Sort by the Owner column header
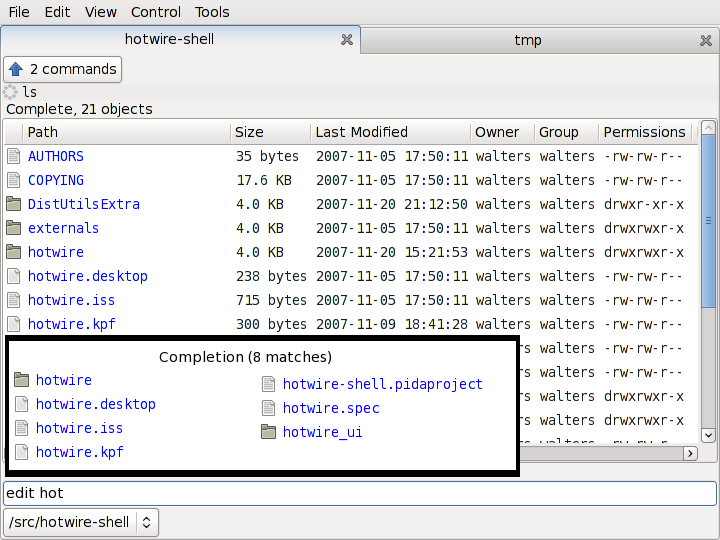720x540 pixels. (x=503, y=132)
